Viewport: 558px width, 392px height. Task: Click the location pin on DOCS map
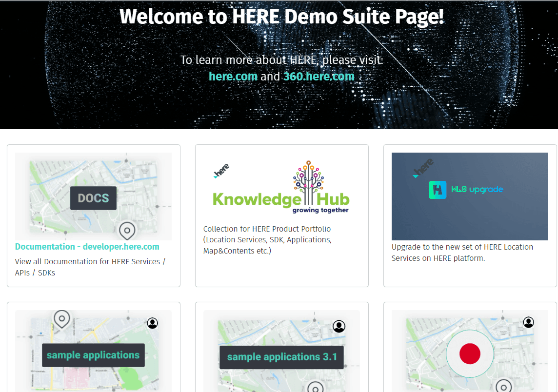click(127, 231)
